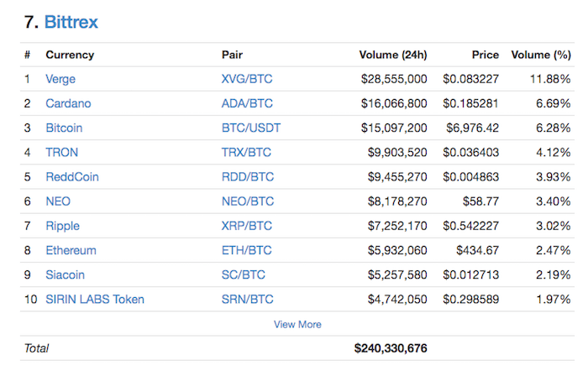Click the $0.012713 Siacoin price
The width and height of the screenshot is (588, 371).
470,274
